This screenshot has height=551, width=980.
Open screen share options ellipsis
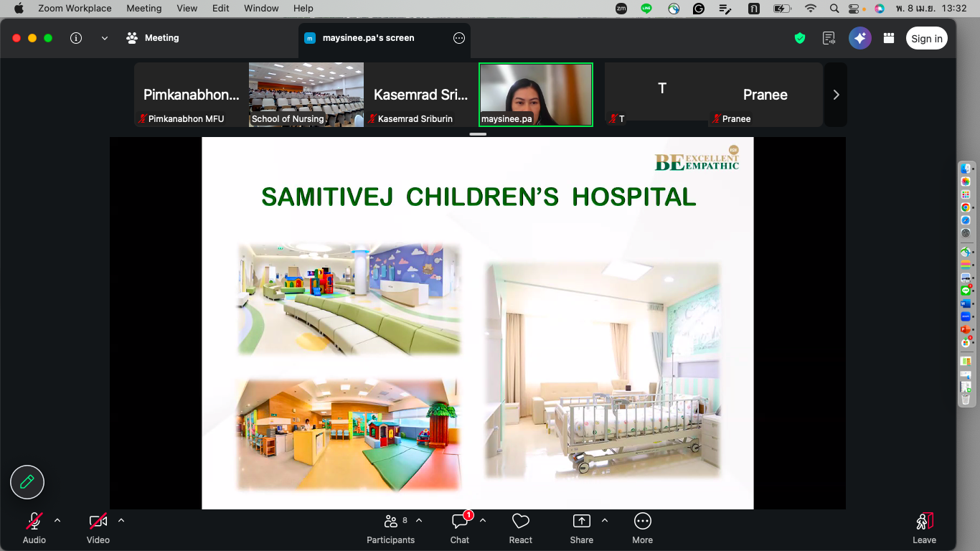[x=459, y=38]
